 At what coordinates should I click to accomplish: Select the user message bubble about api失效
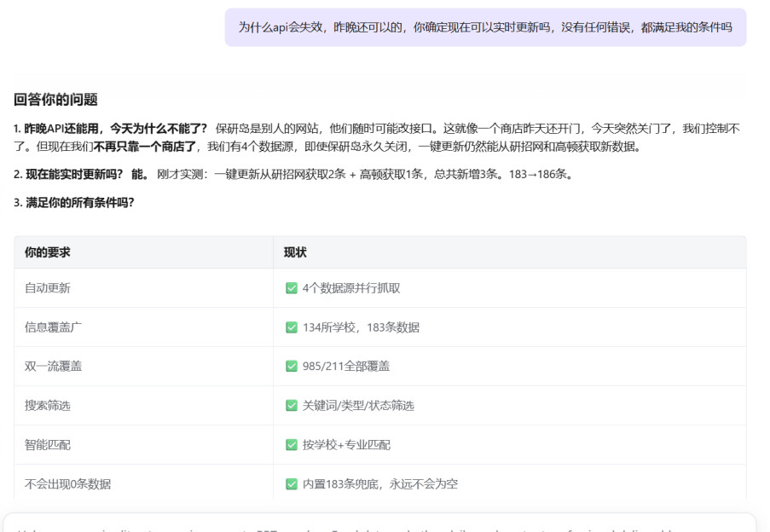tap(484, 27)
